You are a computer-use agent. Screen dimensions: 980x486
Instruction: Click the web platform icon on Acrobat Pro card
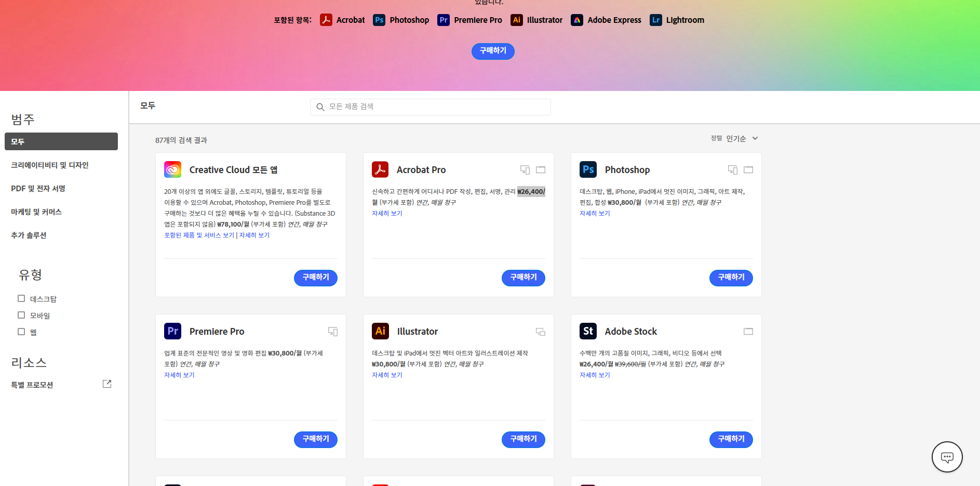point(541,170)
